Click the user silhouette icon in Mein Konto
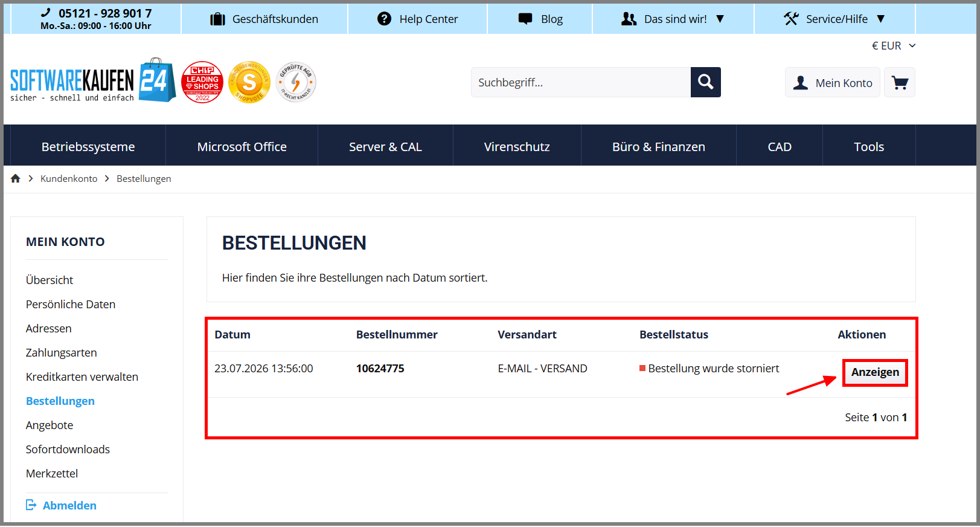Image resolution: width=980 pixels, height=527 pixels. 801,83
